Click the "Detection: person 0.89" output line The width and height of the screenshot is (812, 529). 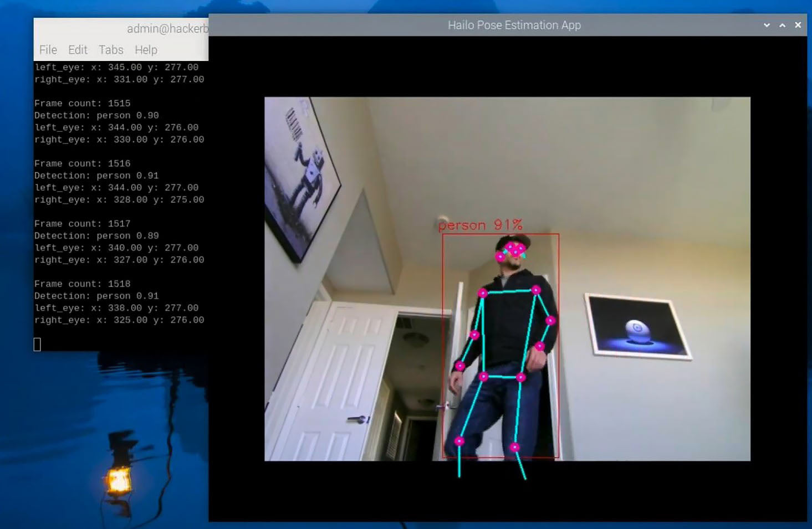click(x=96, y=236)
